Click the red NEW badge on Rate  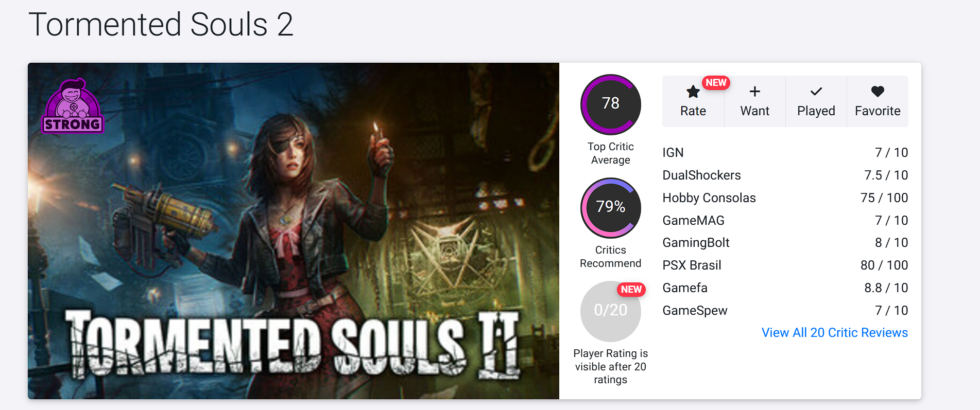(x=716, y=83)
